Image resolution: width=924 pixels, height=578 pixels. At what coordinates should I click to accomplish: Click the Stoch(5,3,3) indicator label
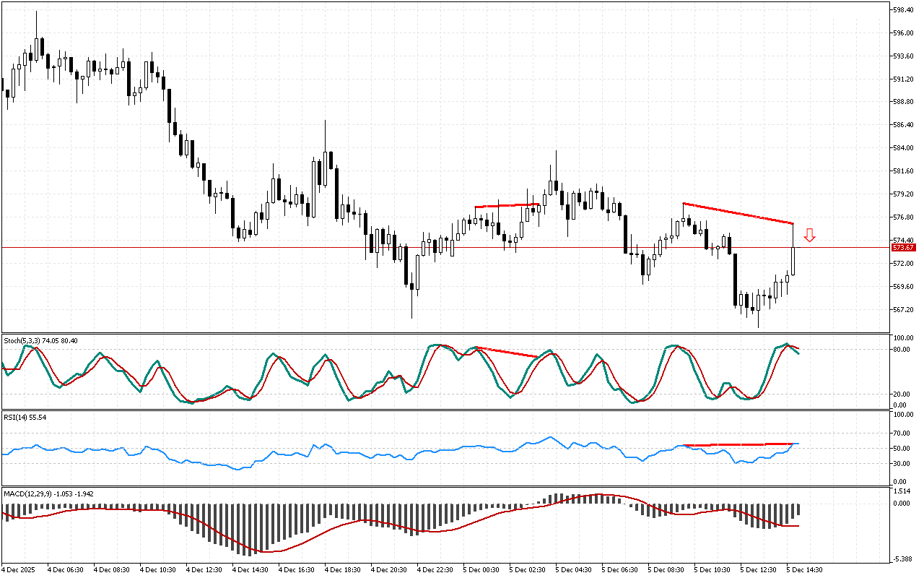[41, 340]
